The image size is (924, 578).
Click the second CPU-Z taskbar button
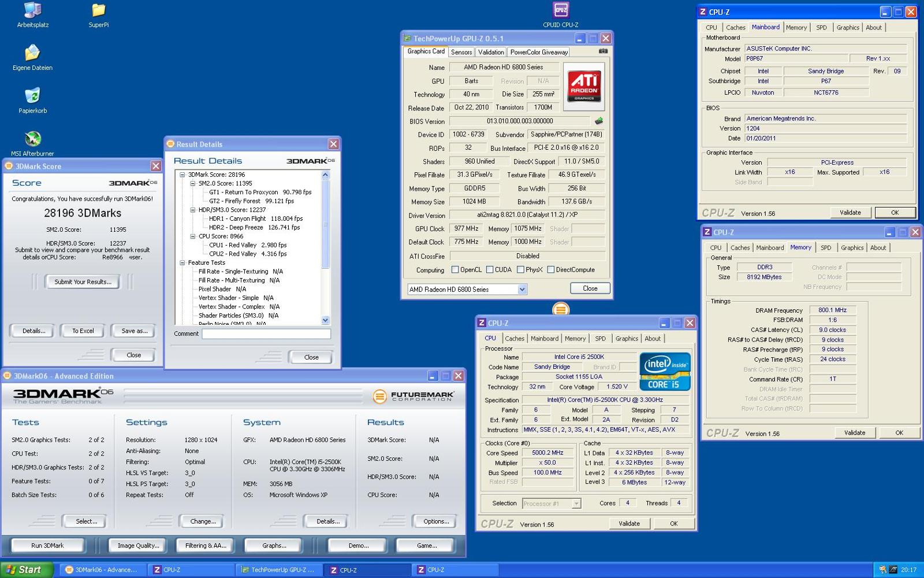point(367,570)
